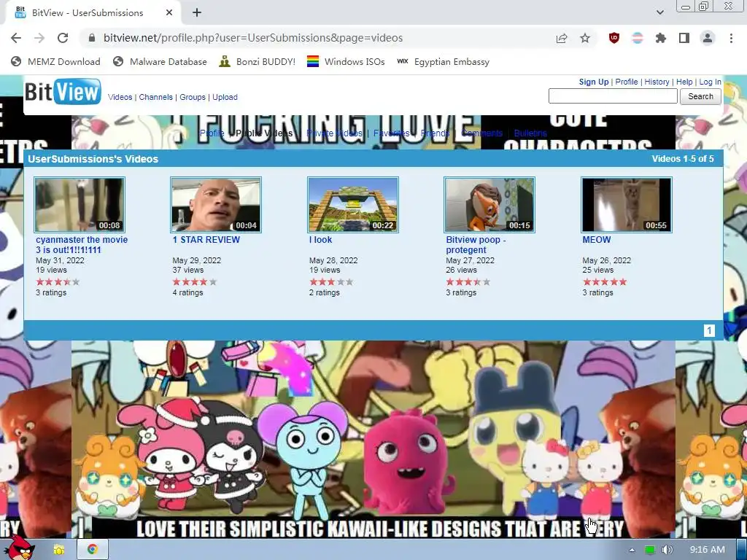Go to the Groups section
This screenshot has width=747, height=560.
[193, 97]
